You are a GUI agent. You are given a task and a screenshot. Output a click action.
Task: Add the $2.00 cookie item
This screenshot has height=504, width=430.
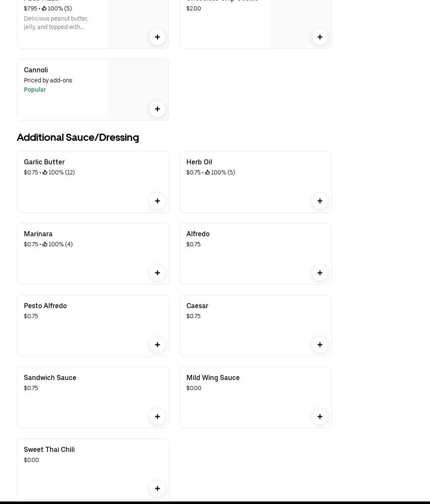pos(320,37)
